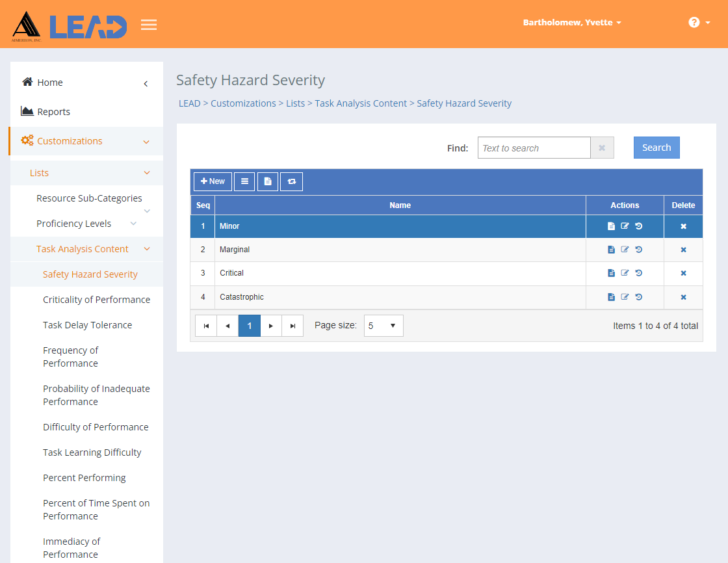Screen dimensions: 728x563
Task: Open document details for the Minor row
Action: [x=611, y=226]
